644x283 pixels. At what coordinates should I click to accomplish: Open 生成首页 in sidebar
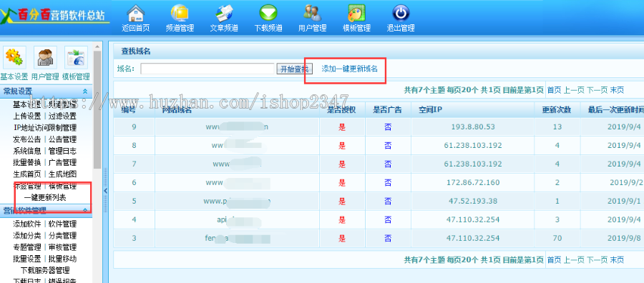pos(27,174)
